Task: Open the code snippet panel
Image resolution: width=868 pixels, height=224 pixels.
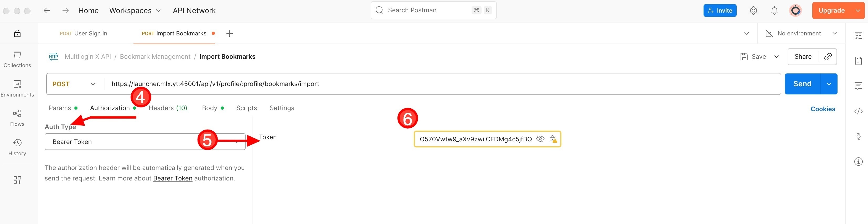Action: click(x=858, y=111)
